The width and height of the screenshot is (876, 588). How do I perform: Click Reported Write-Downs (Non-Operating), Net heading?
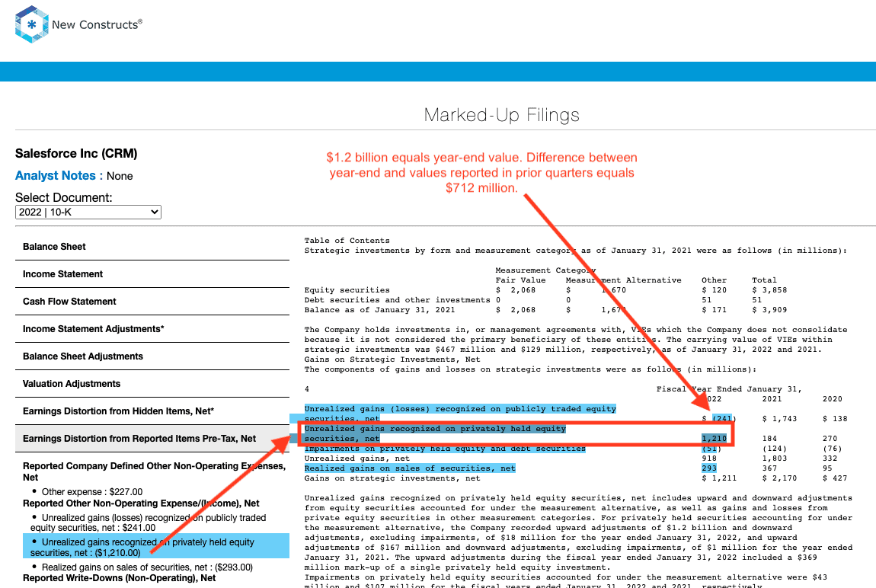click(119, 578)
